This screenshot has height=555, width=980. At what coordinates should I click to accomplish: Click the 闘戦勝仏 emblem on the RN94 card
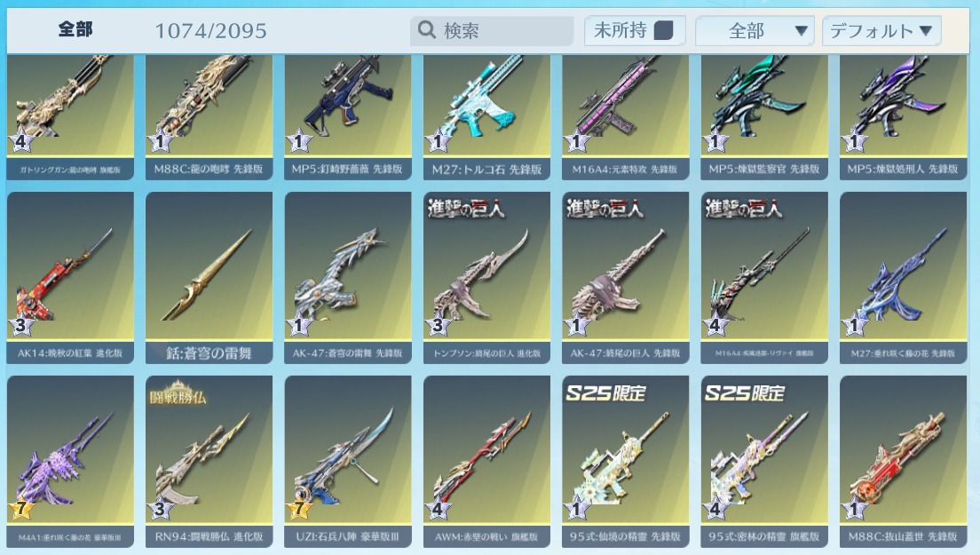(x=178, y=392)
